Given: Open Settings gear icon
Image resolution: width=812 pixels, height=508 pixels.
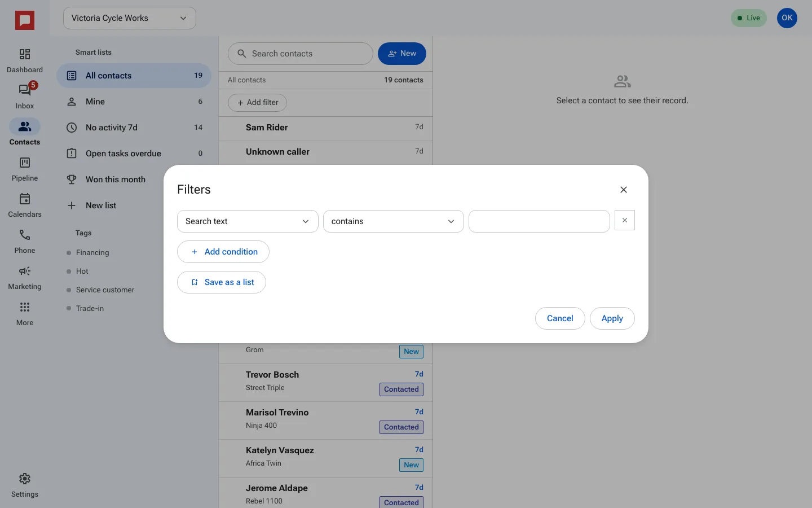Looking at the screenshot, I should click(25, 479).
